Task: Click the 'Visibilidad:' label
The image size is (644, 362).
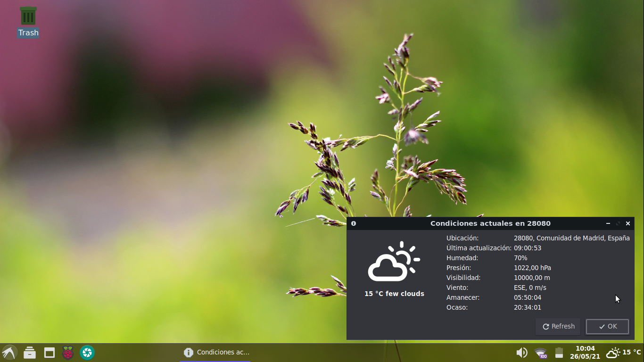Action: pos(463,278)
